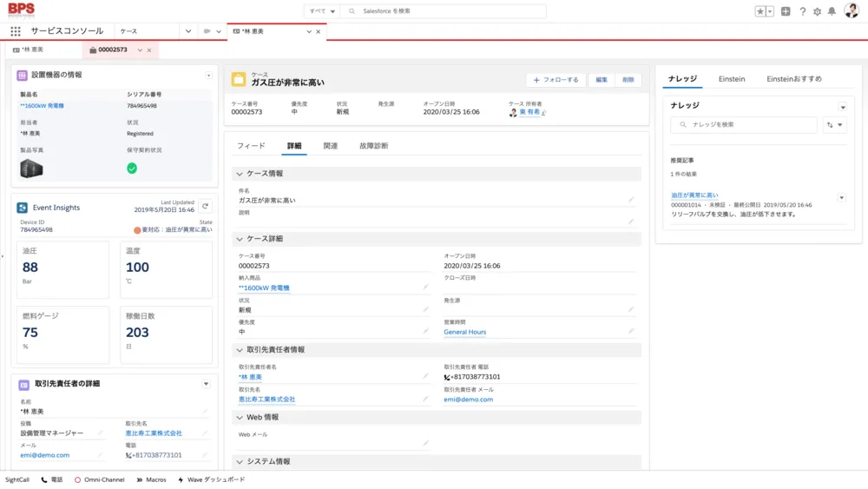The width and height of the screenshot is (868, 489).
Task: Open the notifications bell
Action: (832, 11)
